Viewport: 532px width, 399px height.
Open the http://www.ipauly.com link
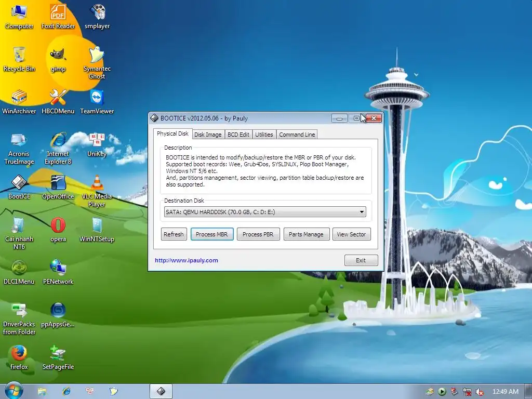[x=187, y=260]
